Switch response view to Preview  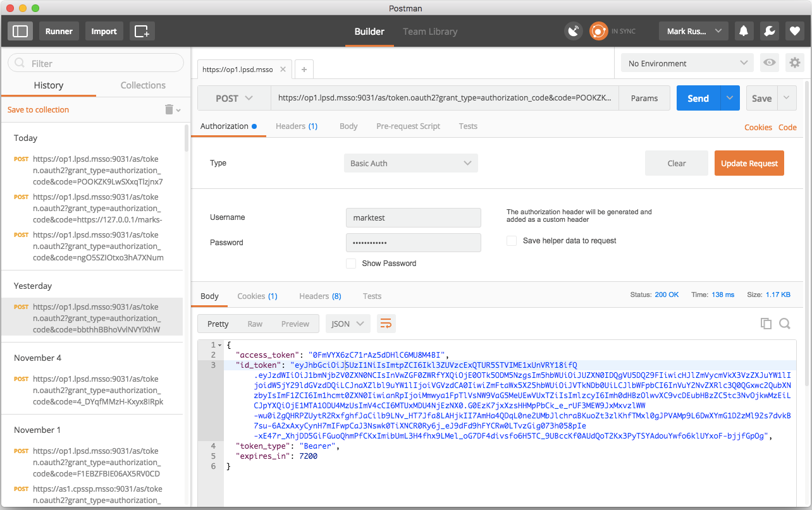[295, 324]
